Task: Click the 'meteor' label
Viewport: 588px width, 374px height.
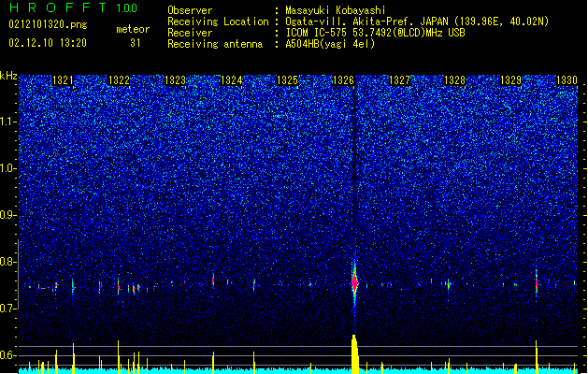Action: [x=133, y=29]
